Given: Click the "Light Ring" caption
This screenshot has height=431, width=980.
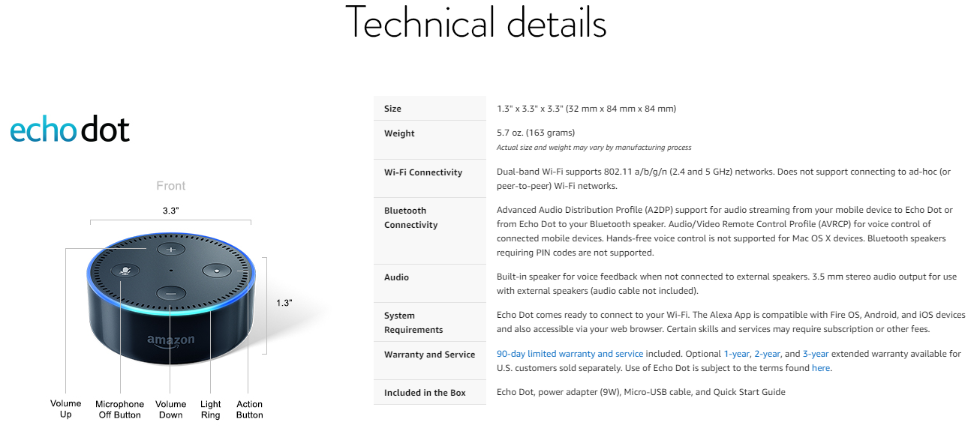Looking at the screenshot, I should click(211, 409).
